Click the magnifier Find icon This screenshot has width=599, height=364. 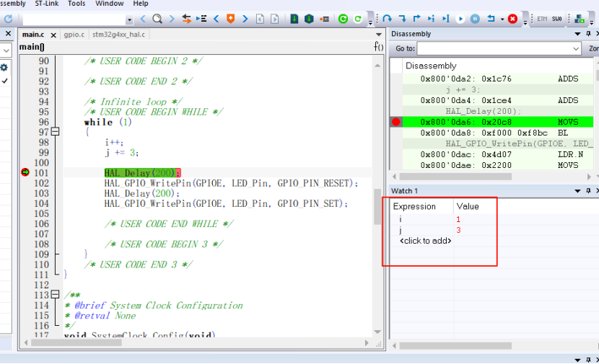click(157, 19)
